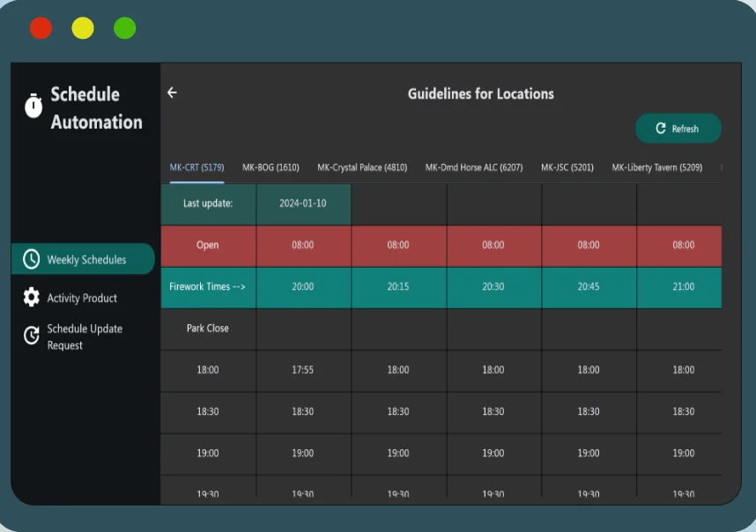756x532 pixels.
Task: Click the Firework Times --> label
Action: pos(207,287)
